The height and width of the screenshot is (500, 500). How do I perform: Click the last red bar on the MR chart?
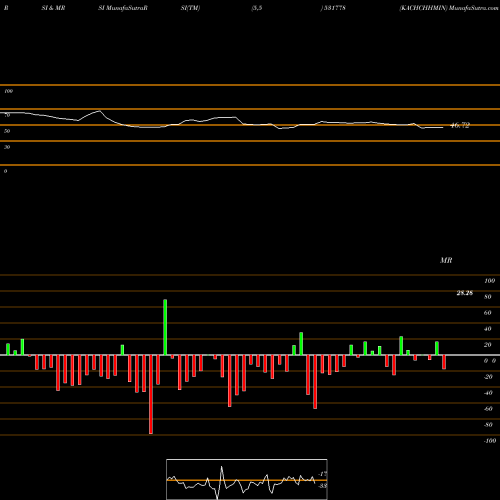(x=444, y=362)
